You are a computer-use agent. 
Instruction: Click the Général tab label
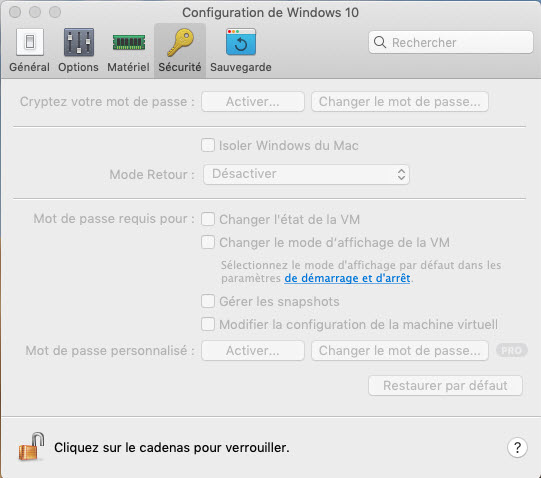click(29, 67)
